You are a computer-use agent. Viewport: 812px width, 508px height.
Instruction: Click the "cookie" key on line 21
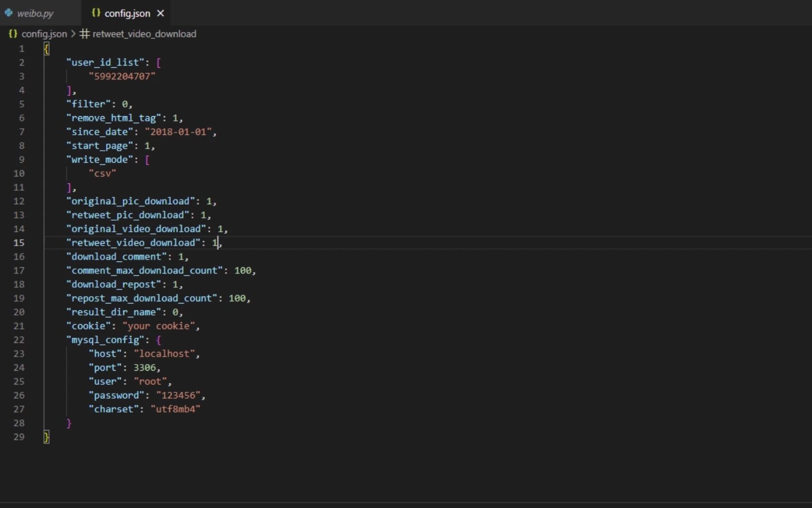[88, 326]
